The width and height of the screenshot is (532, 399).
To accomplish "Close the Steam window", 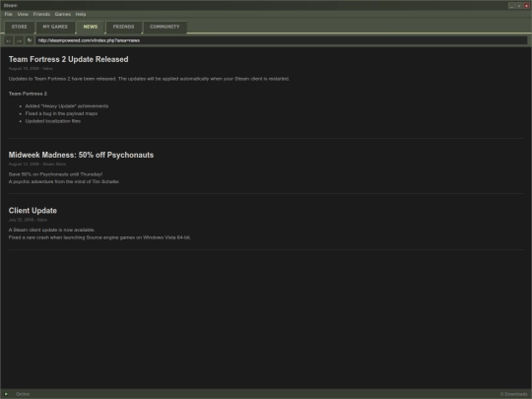I will click(526, 6).
